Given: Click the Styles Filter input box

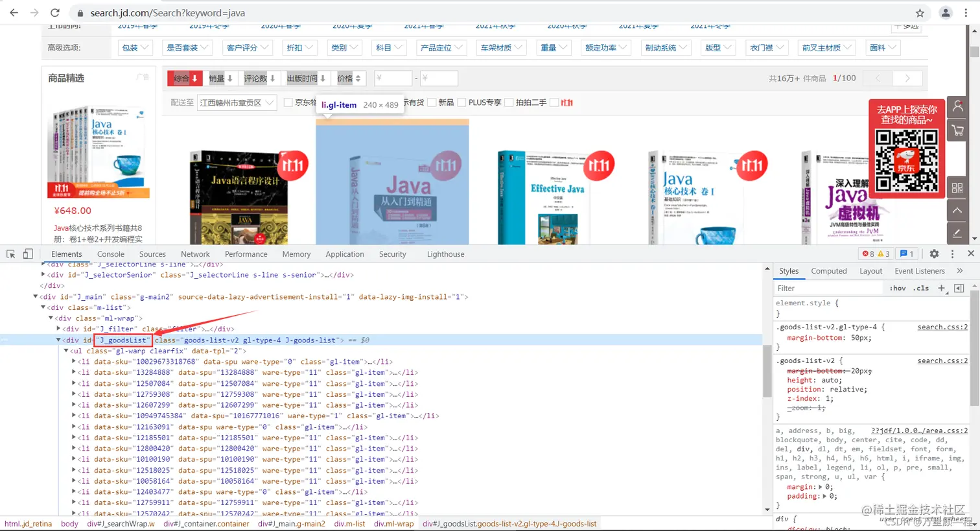Looking at the screenshot, I should (x=828, y=288).
